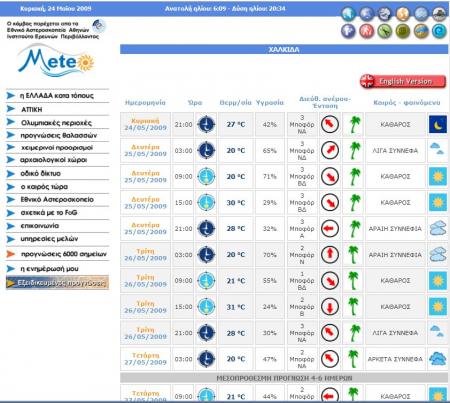Click the cyan swirl round icon
450x403 pixels.
click(x=439, y=31)
